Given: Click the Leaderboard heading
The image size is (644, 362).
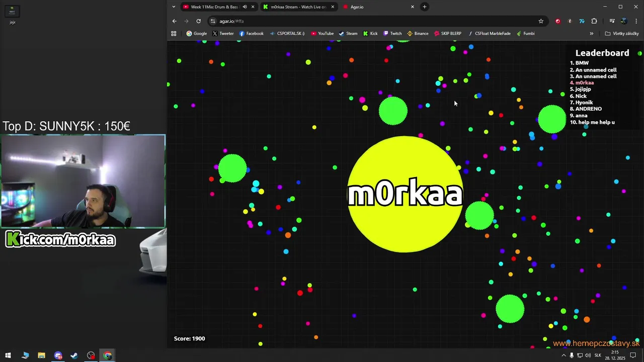Looking at the screenshot, I should coord(602,53).
